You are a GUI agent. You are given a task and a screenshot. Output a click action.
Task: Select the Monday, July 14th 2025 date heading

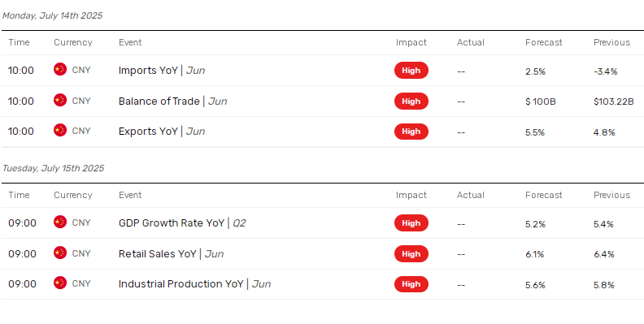point(52,15)
